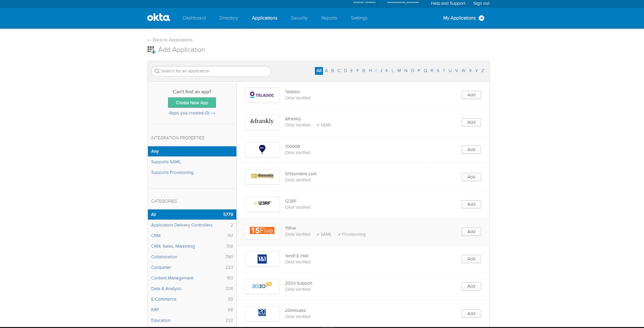Open the Teladoc app logo
The height and width of the screenshot is (328, 644).
[x=262, y=95]
